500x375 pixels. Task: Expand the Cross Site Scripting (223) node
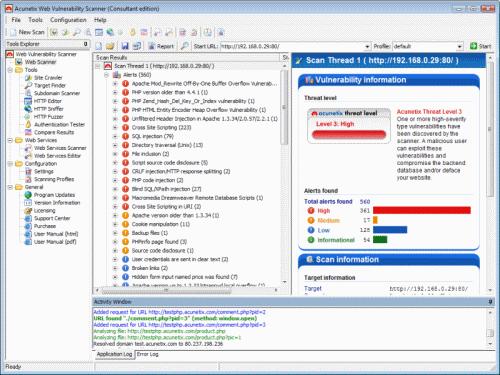115,128
